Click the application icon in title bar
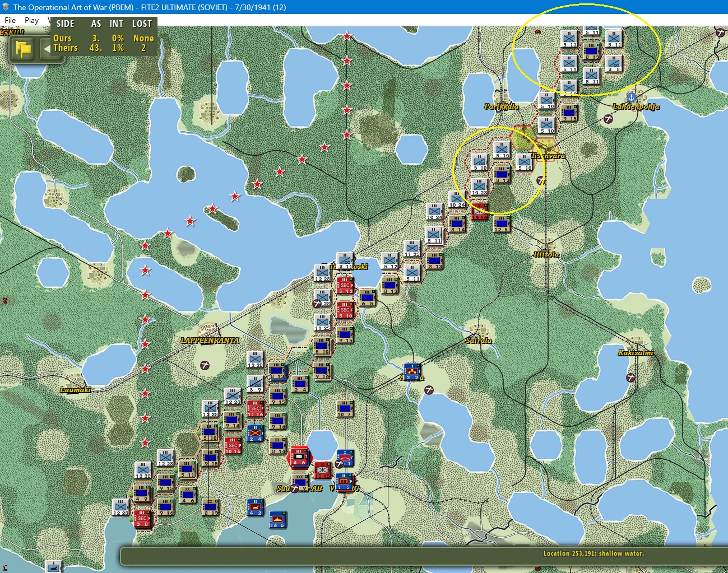This screenshot has width=728, height=573. coord(6,7)
